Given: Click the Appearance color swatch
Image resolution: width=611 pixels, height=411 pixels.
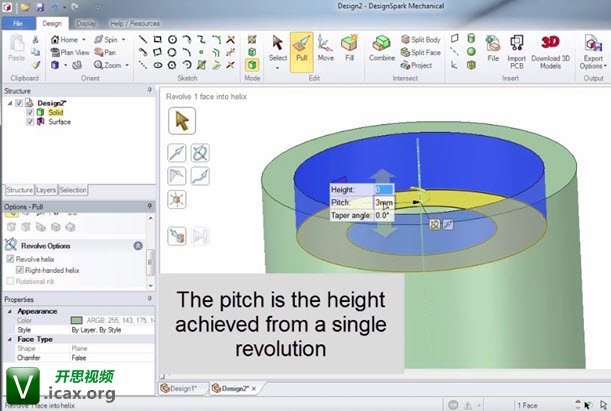Looking at the screenshot, I should pyautogui.click(x=76, y=320).
